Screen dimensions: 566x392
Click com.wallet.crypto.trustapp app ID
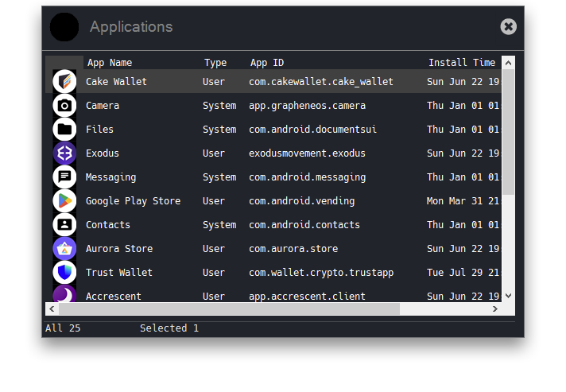click(321, 273)
